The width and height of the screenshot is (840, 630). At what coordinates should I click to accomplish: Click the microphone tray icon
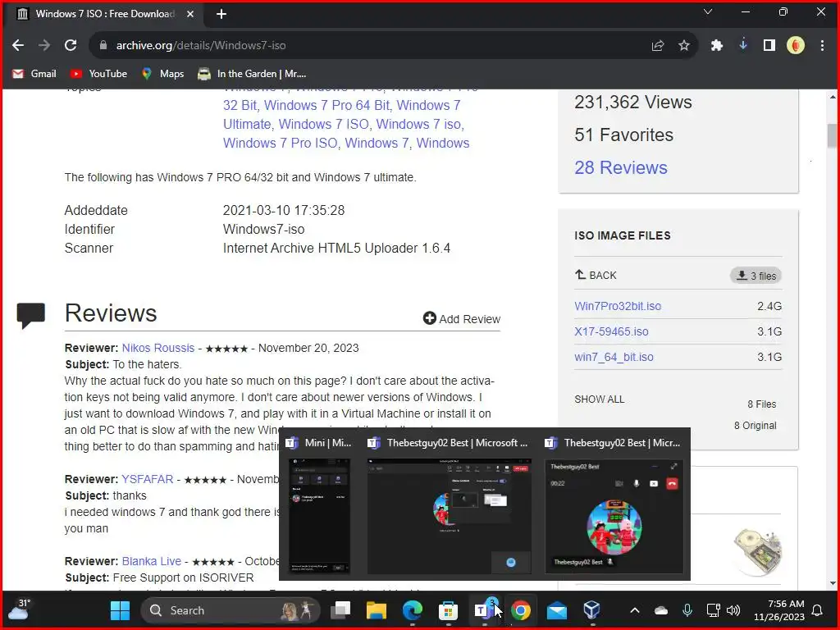(687, 610)
